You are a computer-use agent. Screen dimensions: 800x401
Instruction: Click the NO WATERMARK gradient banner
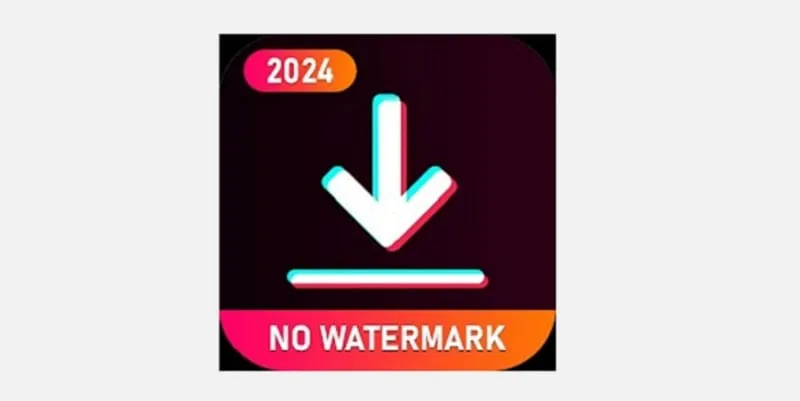(387, 338)
